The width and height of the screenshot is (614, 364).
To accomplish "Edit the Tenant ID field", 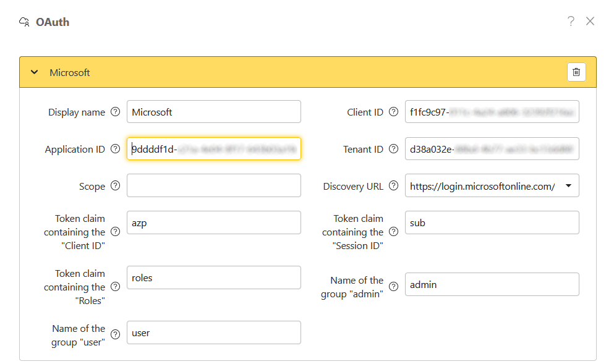I will click(492, 149).
